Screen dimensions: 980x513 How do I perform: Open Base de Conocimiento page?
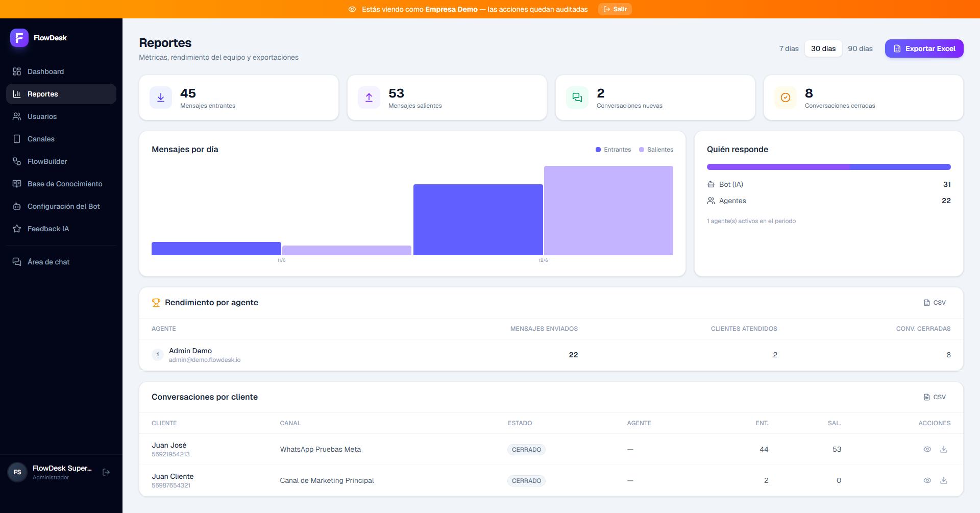coord(61,184)
